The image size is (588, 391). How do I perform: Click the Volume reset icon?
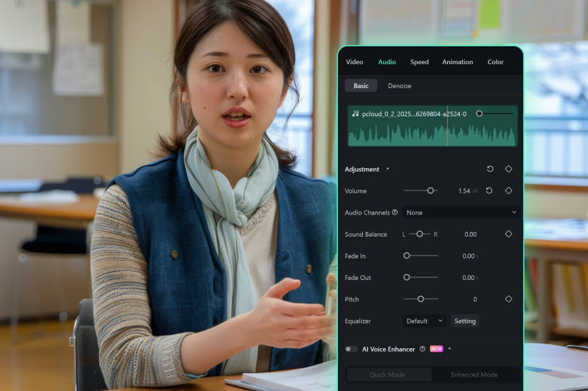tap(490, 190)
